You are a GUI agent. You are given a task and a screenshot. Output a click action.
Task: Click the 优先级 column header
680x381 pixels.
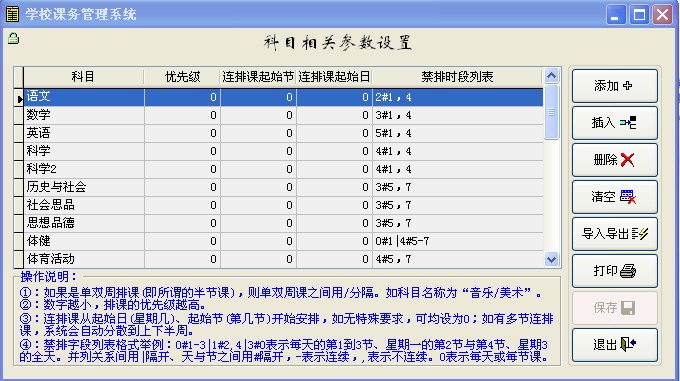[182, 77]
